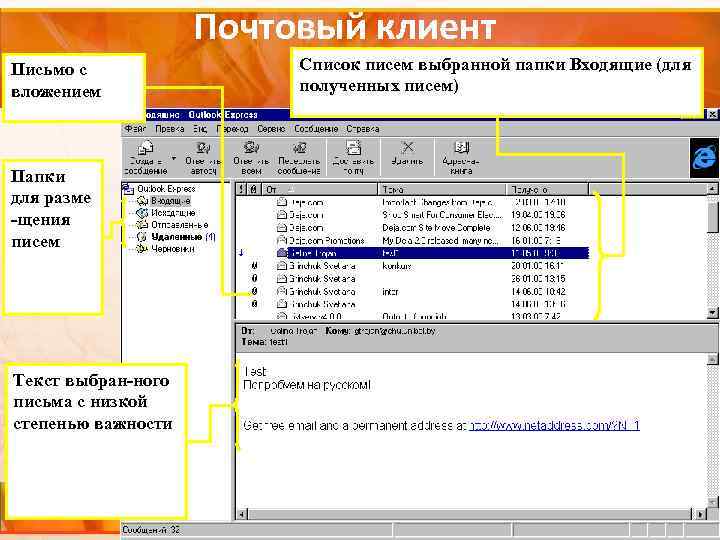Select Deja.com Site Move Complete message

412,227
